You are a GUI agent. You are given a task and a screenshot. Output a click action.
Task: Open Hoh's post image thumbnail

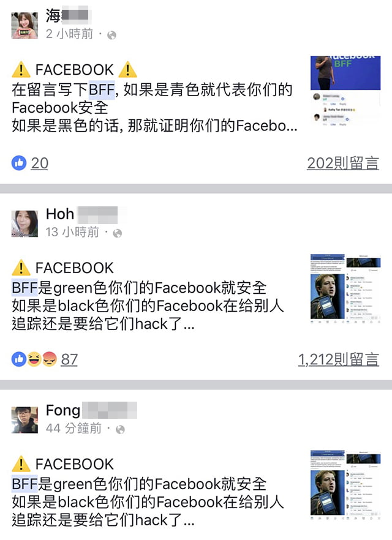coord(345,288)
